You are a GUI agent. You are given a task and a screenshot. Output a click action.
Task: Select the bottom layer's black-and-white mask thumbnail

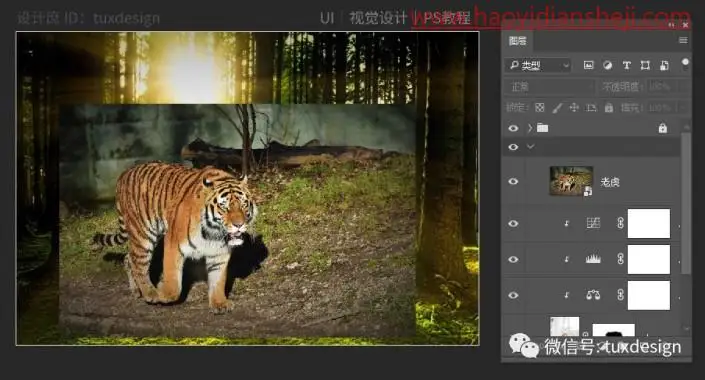tap(614, 330)
